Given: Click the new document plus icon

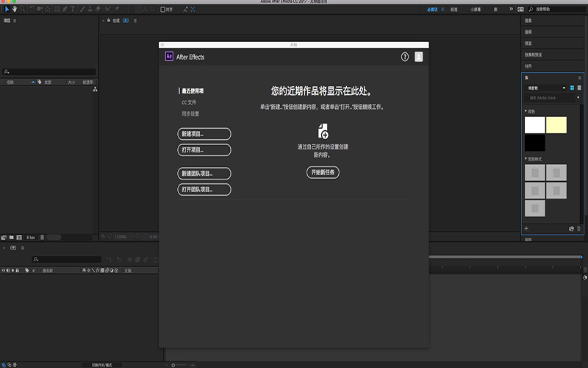Looking at the screenshot, I should (323, 132).
